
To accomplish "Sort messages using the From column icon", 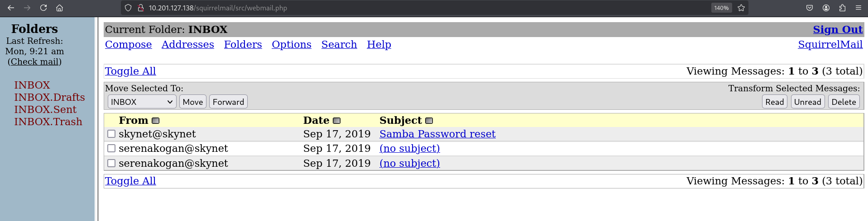I will (156, 121).
